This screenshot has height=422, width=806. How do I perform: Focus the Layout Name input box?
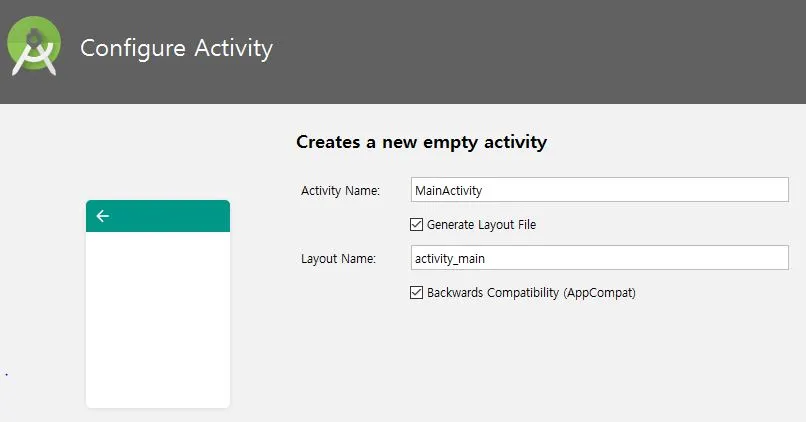tap(599, 258)
